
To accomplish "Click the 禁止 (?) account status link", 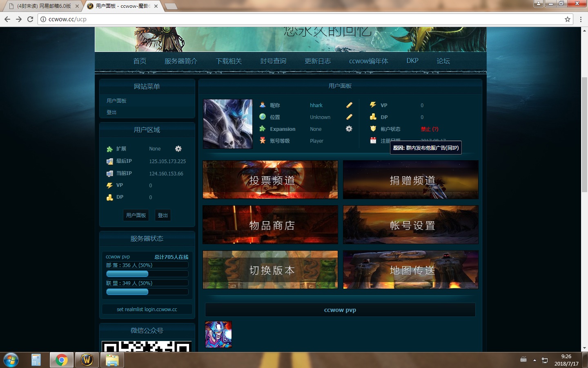I will (430, 129).
